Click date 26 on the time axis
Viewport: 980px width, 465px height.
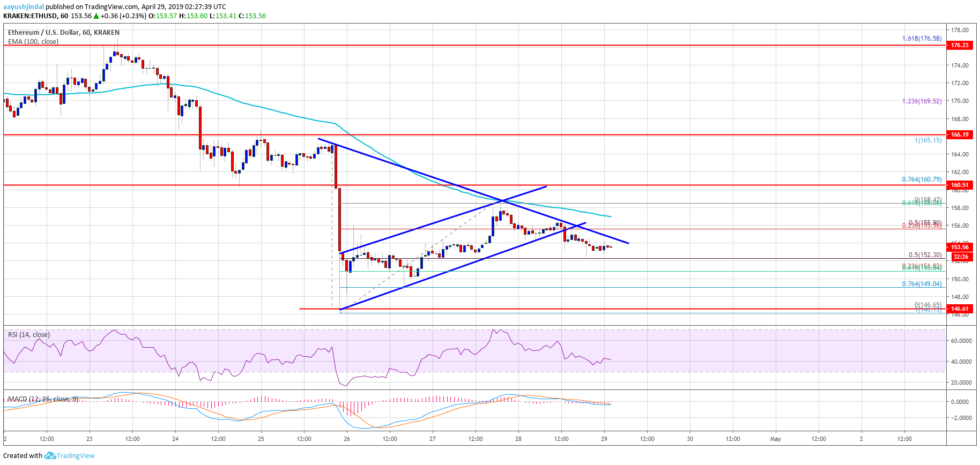[347, 439]
